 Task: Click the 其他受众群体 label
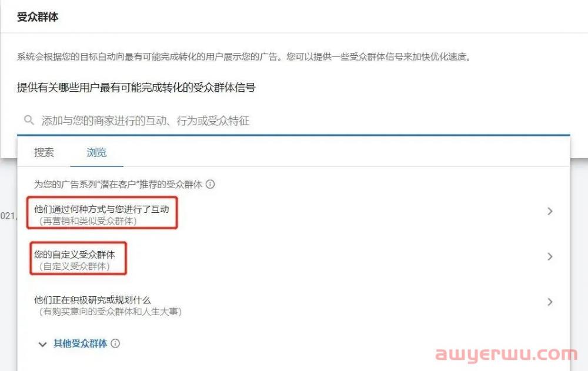[80, 343]
